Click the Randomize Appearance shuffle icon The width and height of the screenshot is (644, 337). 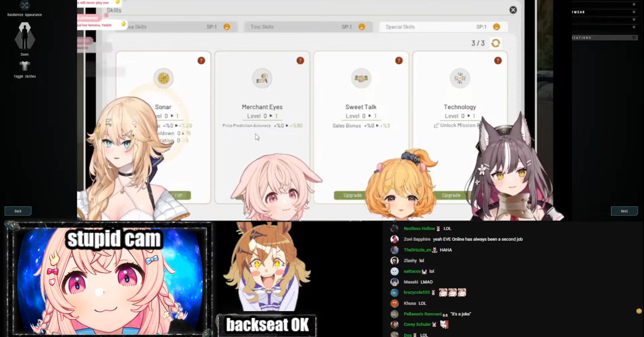25,5
